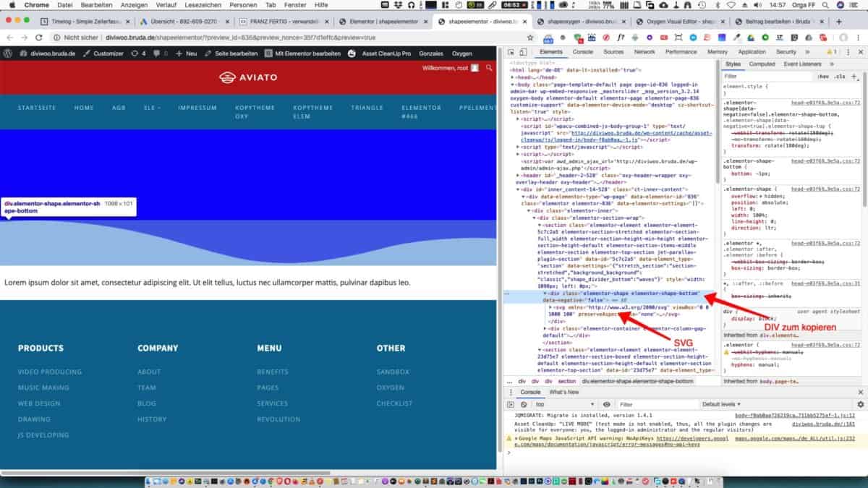
Task: Toggle the device toolbar icon in DevTools
Action: [524, 52]
